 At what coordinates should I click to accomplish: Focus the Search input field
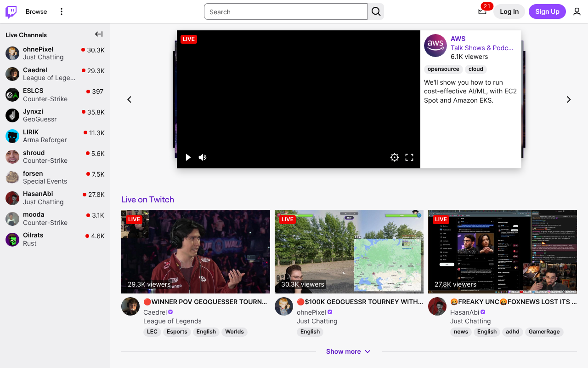[x=286, y=11]
